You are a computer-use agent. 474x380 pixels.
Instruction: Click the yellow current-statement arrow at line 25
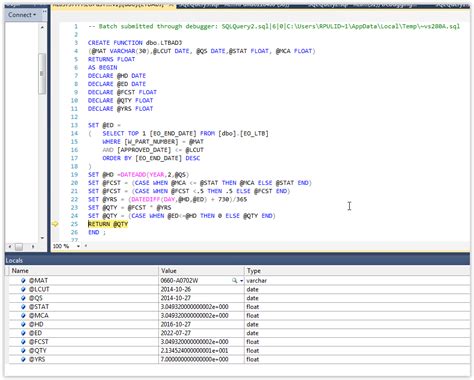click(55, 224)
